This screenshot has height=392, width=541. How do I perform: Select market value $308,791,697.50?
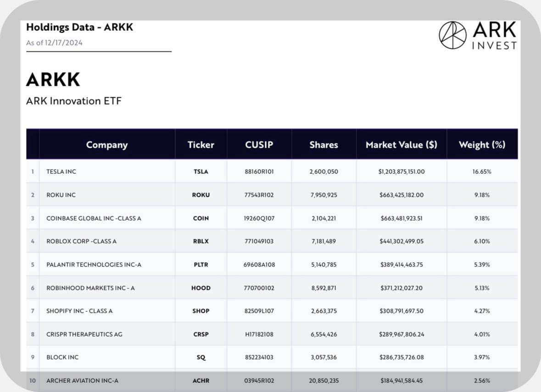(x=402, y=311)
